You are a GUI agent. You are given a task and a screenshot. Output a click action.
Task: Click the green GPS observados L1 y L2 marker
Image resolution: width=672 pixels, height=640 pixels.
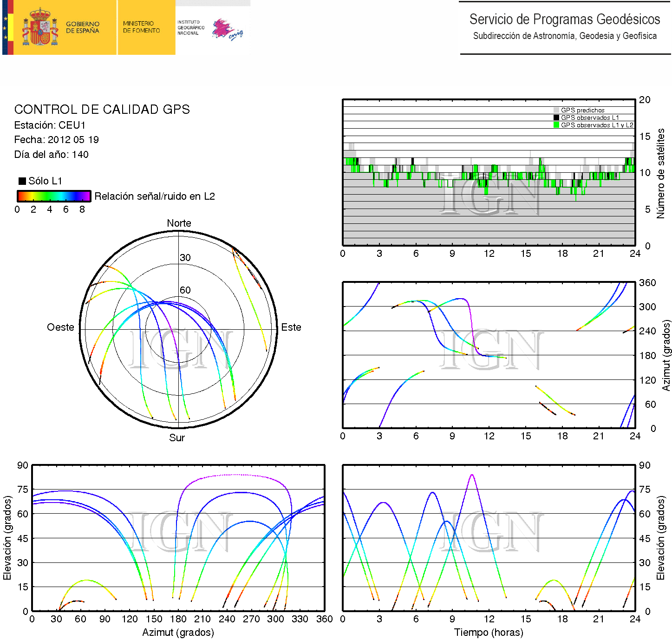pos(556,125)
